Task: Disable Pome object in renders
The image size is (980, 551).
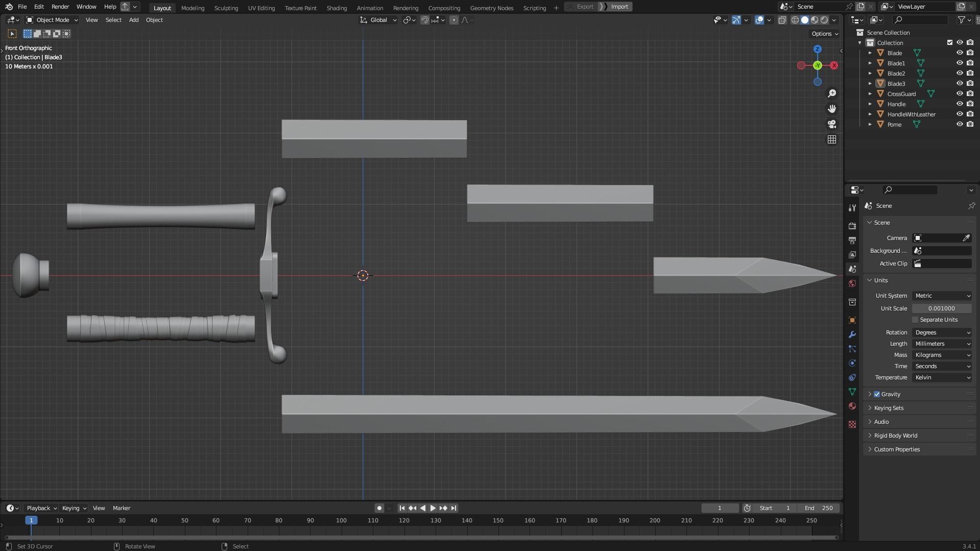Action: click(970, 124)
